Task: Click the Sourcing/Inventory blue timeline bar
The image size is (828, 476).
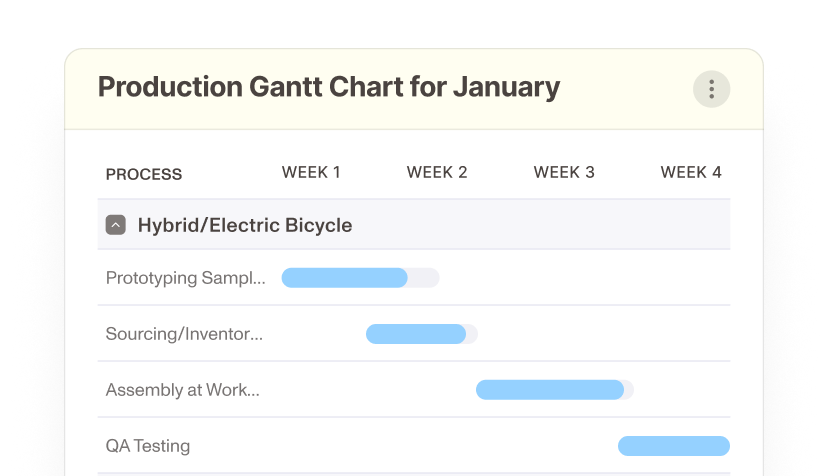Action: [x=416, y=334]
